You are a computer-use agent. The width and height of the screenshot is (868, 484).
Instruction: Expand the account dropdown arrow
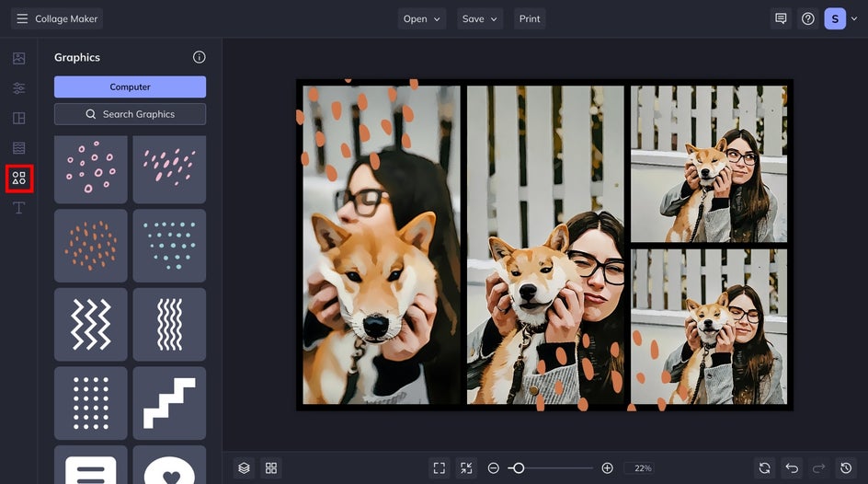point(854,18)
